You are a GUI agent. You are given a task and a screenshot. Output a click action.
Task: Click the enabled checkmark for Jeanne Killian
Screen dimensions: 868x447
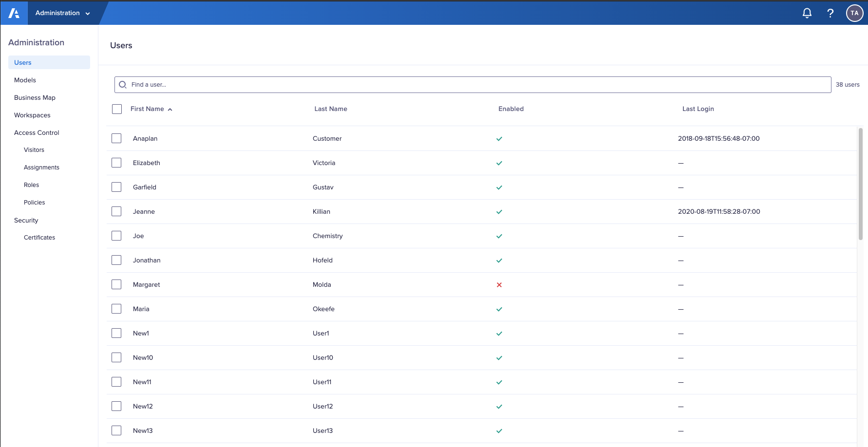click(x=499, y=212)
